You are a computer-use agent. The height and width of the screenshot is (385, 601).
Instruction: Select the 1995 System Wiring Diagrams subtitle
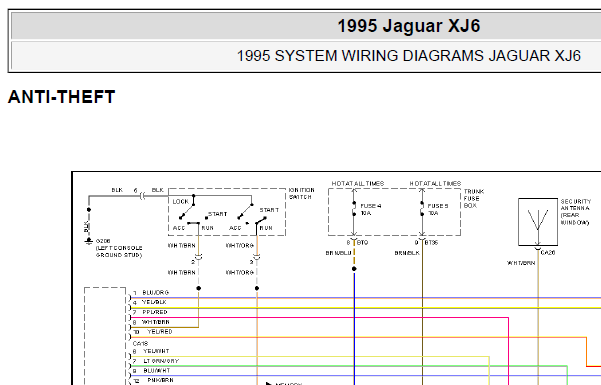point(409,56)
